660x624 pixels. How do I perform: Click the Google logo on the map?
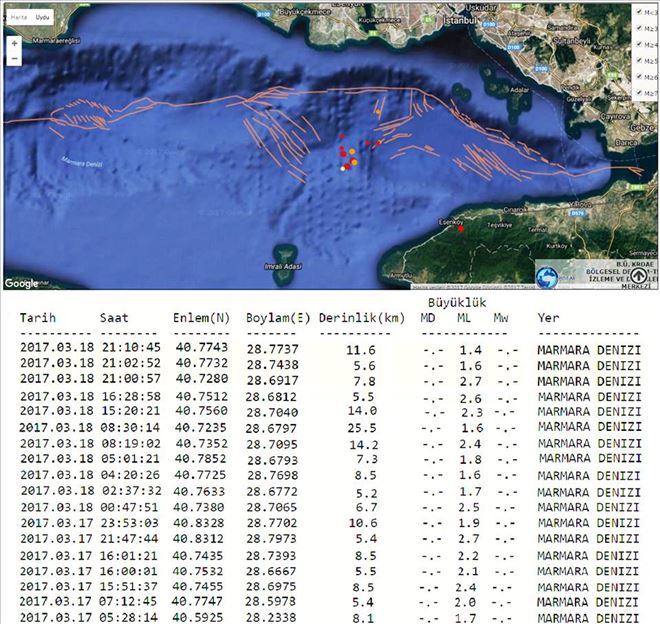click(21, 283)
